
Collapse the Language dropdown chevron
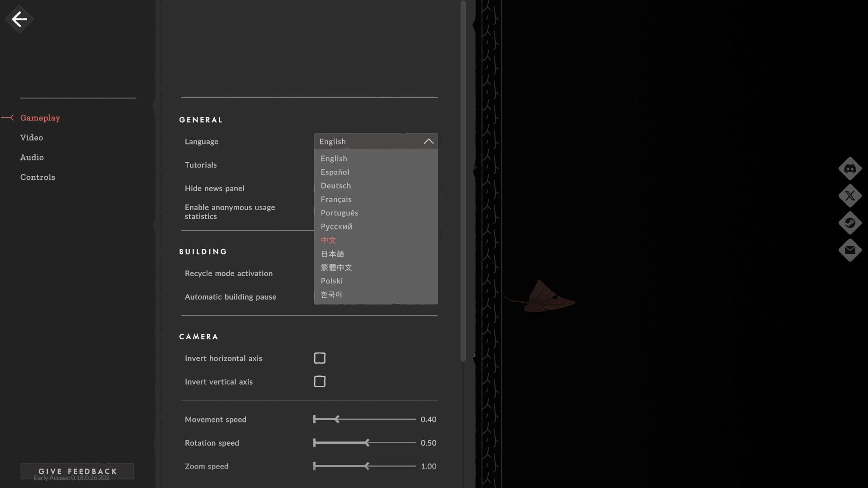[428, 141]
